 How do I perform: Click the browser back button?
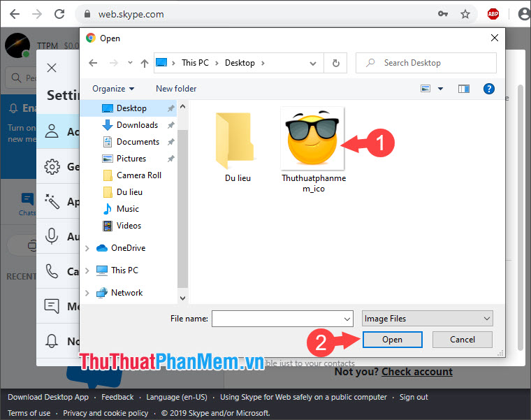(15, 14)
